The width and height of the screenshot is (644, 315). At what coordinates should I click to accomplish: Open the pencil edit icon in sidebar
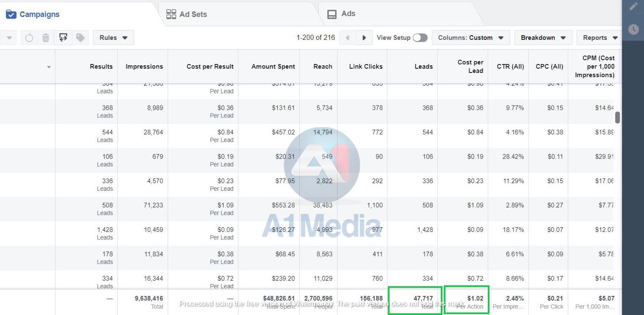click(x=633, y=6)
